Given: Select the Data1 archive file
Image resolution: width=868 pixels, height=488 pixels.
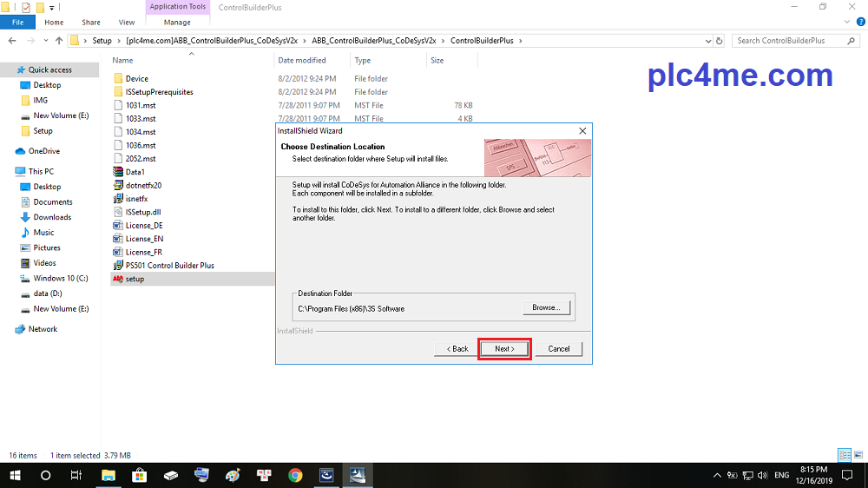Looking at the screenshot, I should [135, 172].
